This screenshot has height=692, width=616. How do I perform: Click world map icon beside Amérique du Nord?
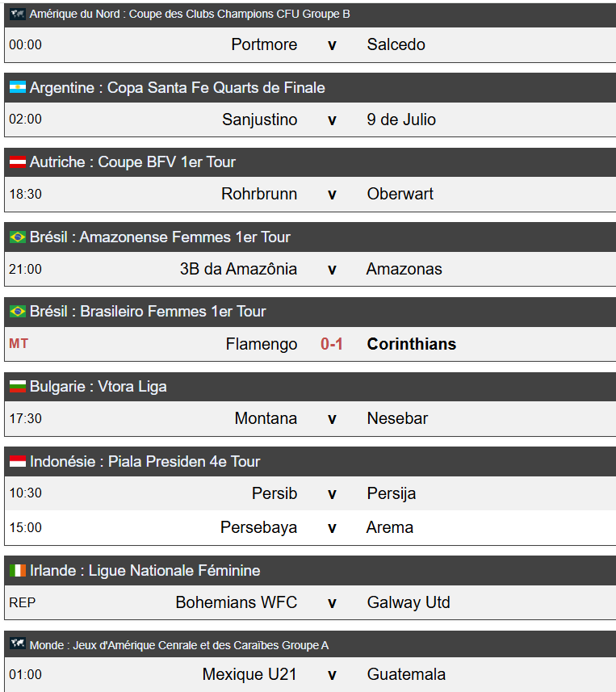click(x=18, y=14)
